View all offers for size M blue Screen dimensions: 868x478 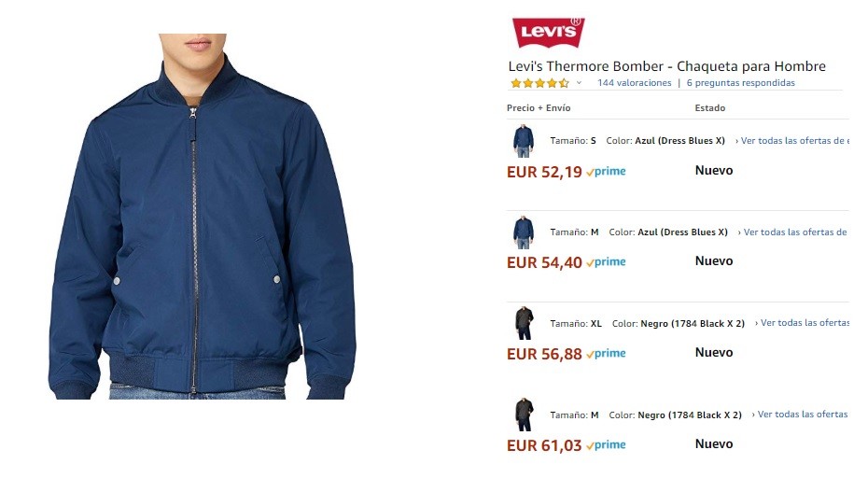click(793, 232)
